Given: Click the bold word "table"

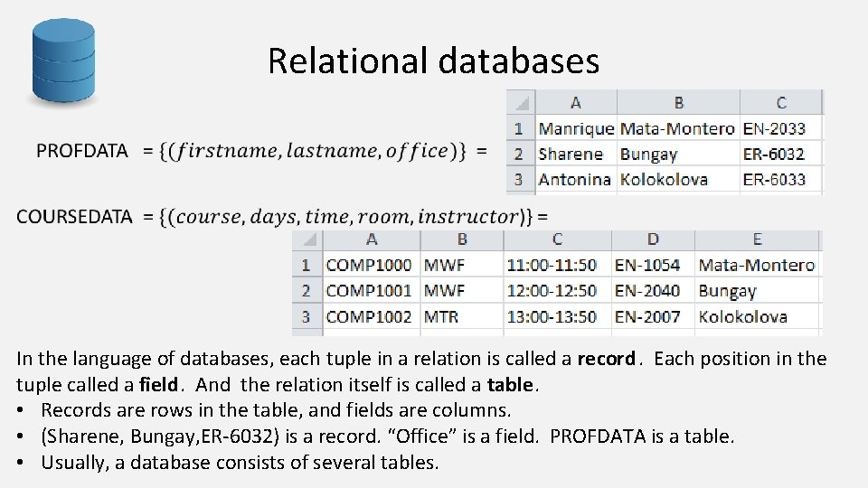Looking at the screenshot, I should [x=510, y=385].
